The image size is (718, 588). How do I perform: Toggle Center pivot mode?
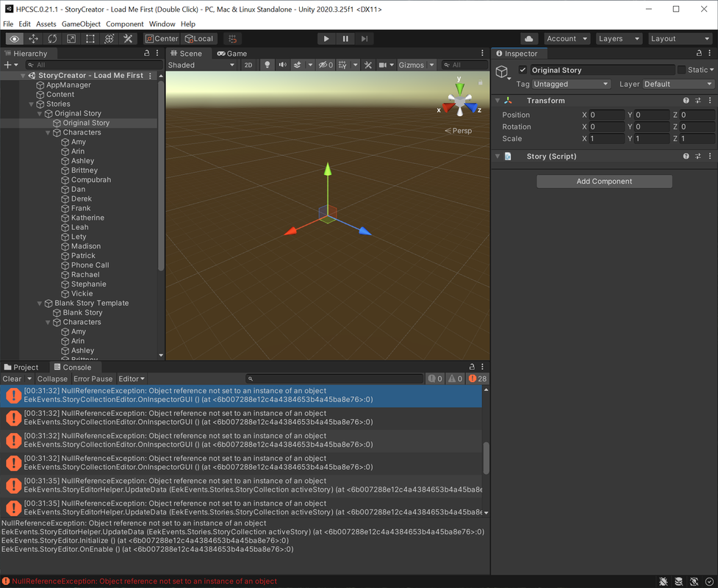[162, 39]
